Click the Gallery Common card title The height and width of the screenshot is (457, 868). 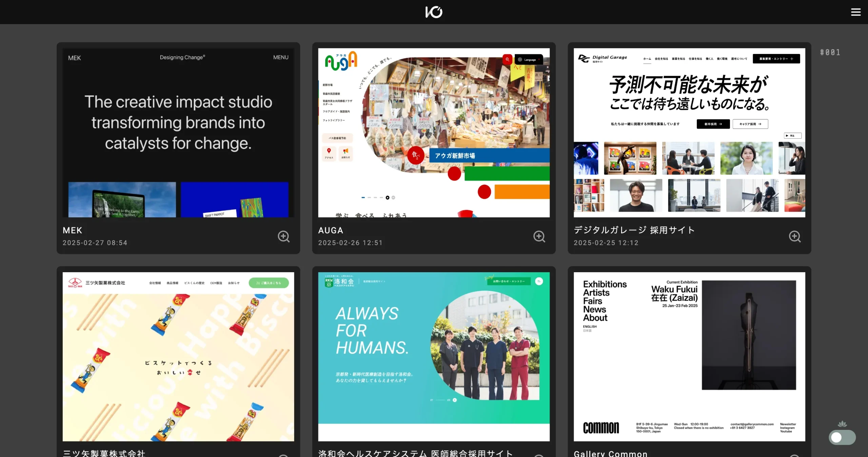coord(611,454)
